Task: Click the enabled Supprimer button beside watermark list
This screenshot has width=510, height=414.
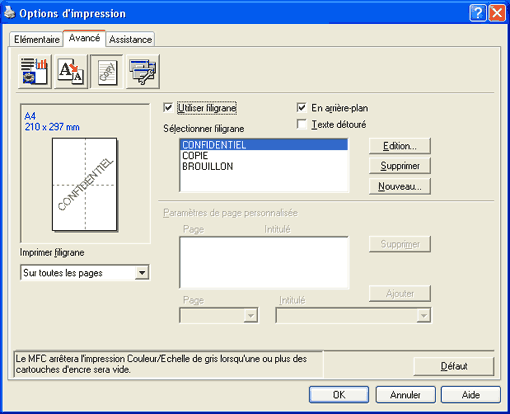Action: click(400, 166)
